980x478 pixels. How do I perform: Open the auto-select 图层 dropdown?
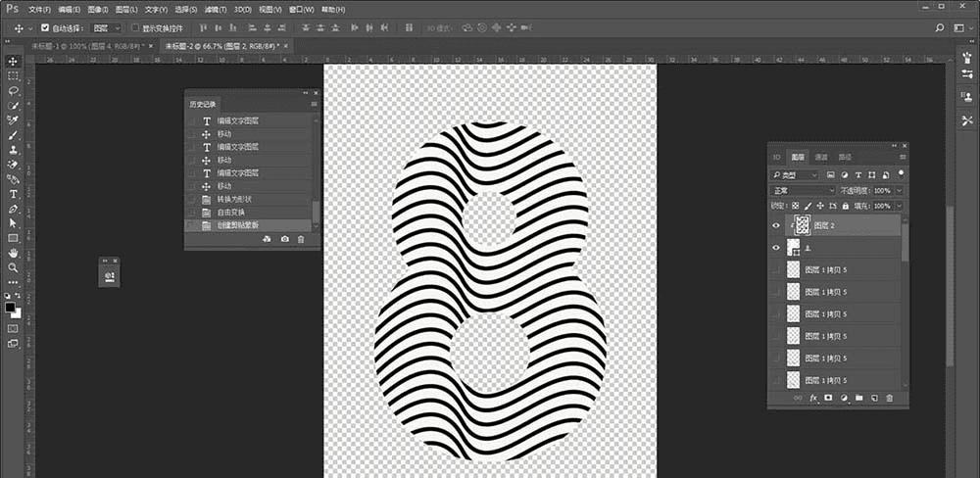(x=107, y=28)
